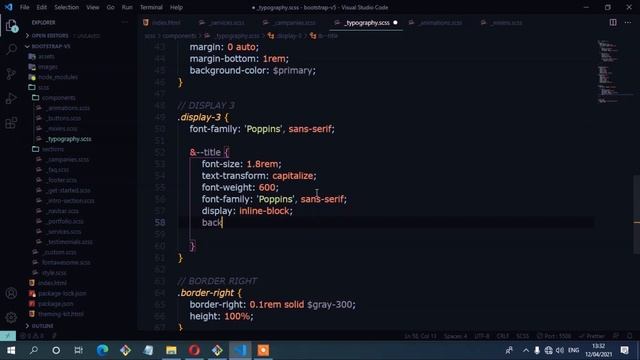Image resolution: width=640 pixels, height=360 pixels.
Task: Expand the node_modules folder
Action: (58, 77)
